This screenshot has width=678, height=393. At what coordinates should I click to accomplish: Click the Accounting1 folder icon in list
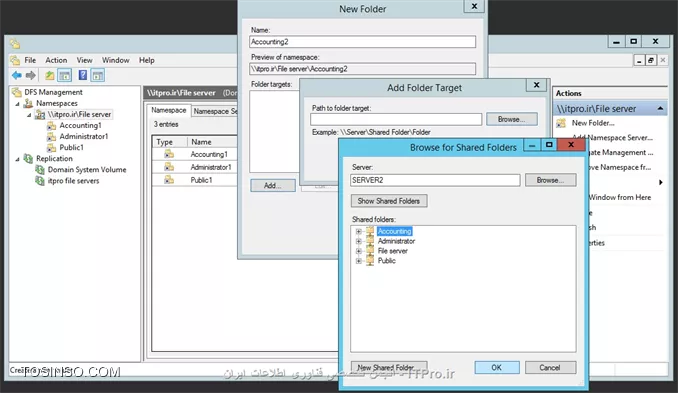[169, 154]
